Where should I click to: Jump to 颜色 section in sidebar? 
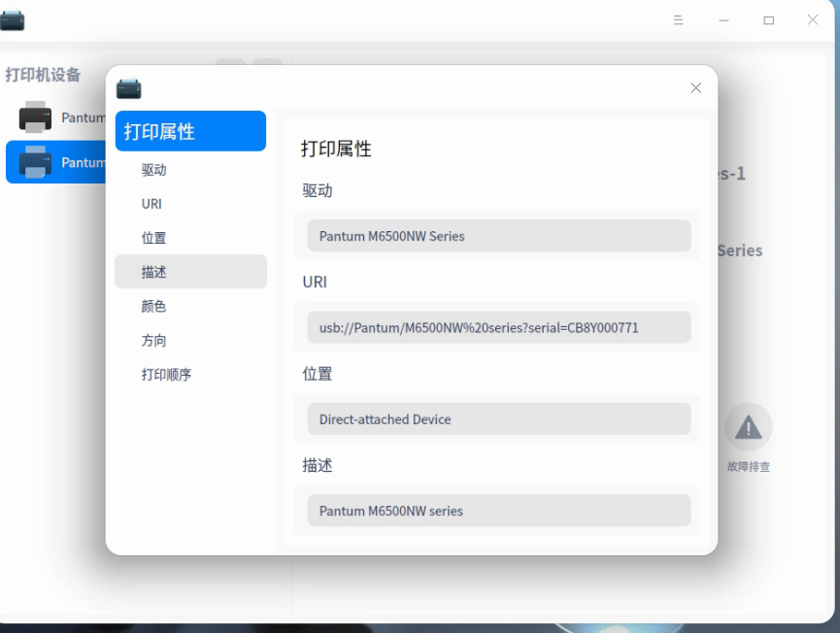(190, 306)
